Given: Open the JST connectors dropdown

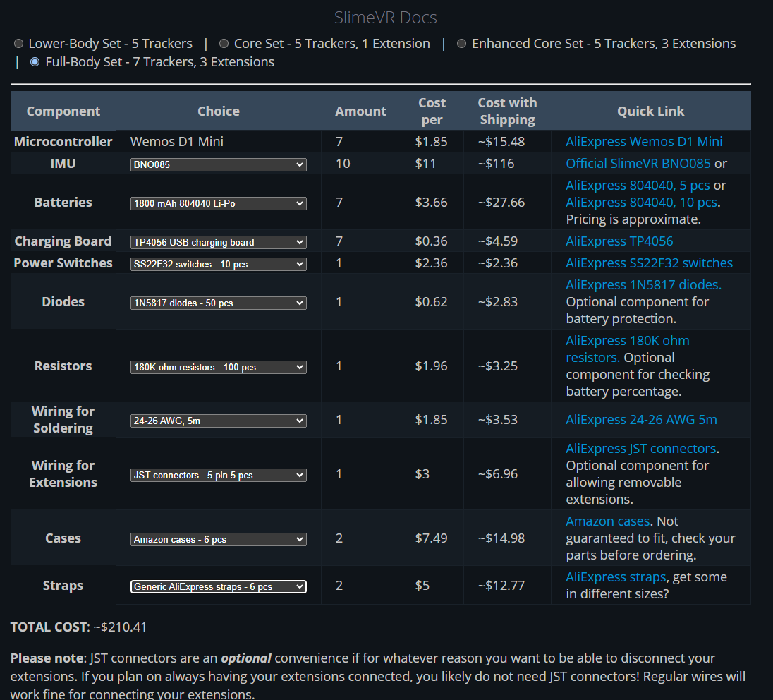Looking at the screenshot, I should tap(219, 475).
